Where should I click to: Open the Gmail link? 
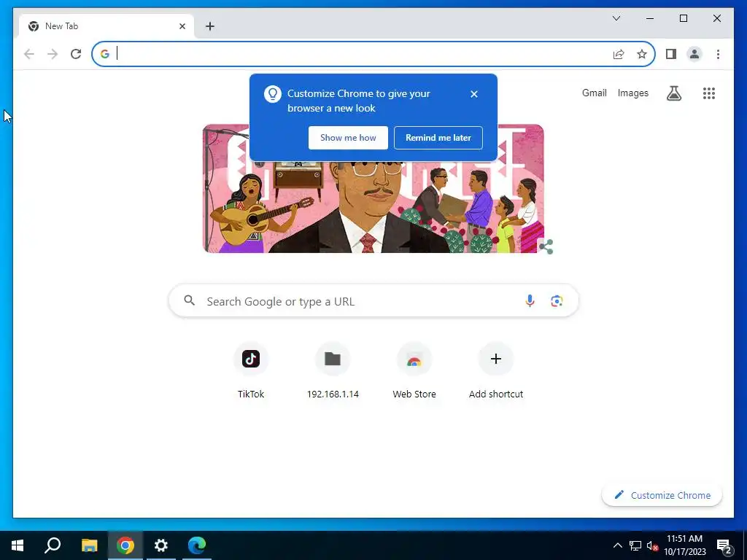594,93
